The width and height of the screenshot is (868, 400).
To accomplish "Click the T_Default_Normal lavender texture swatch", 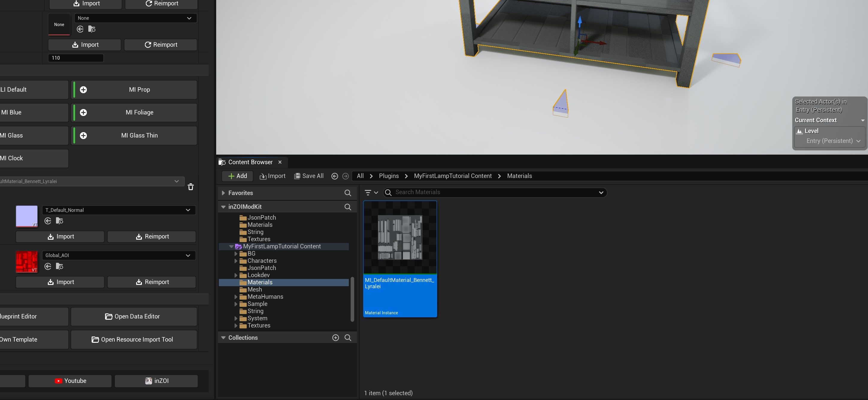I will click(x=27, y=216).
